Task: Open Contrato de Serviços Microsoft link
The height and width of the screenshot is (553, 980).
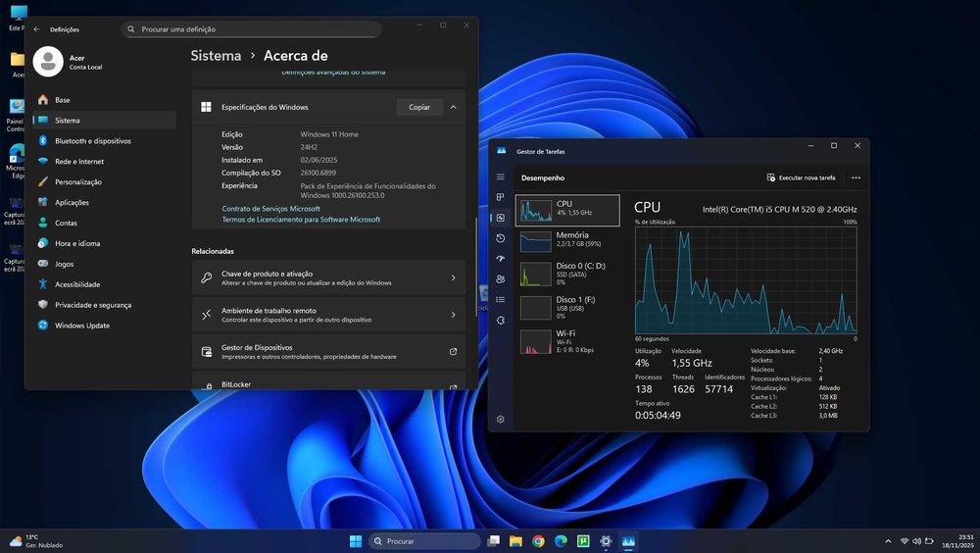Action: tap(270, 209)
